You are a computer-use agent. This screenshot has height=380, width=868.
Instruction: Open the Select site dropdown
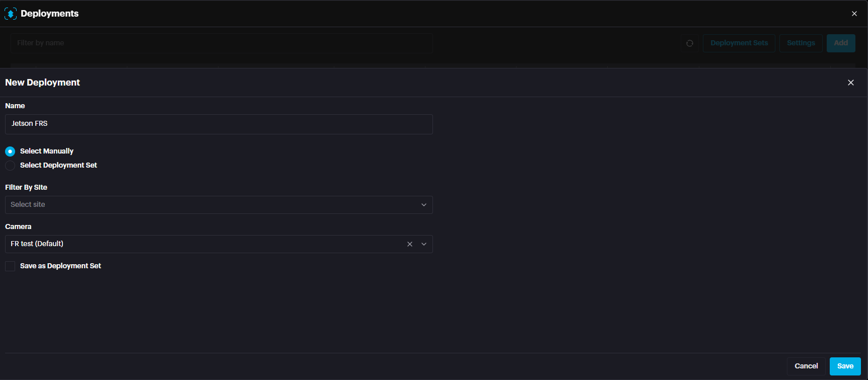click(211, 205)
